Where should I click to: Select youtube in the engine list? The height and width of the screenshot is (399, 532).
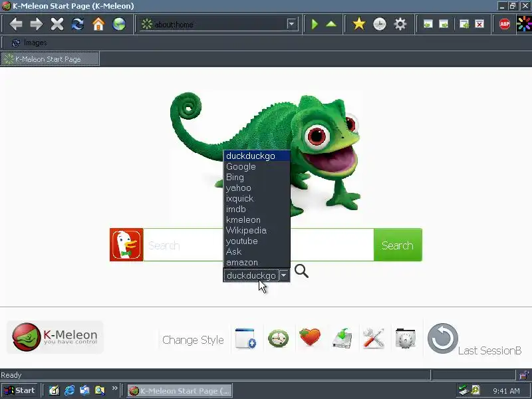click(x=257, y=241)
